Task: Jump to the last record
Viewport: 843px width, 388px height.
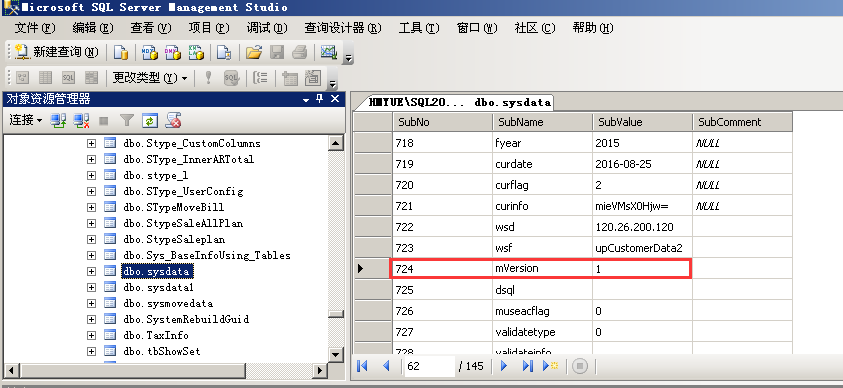Action: pyautogui.click(x=527, y=366)
